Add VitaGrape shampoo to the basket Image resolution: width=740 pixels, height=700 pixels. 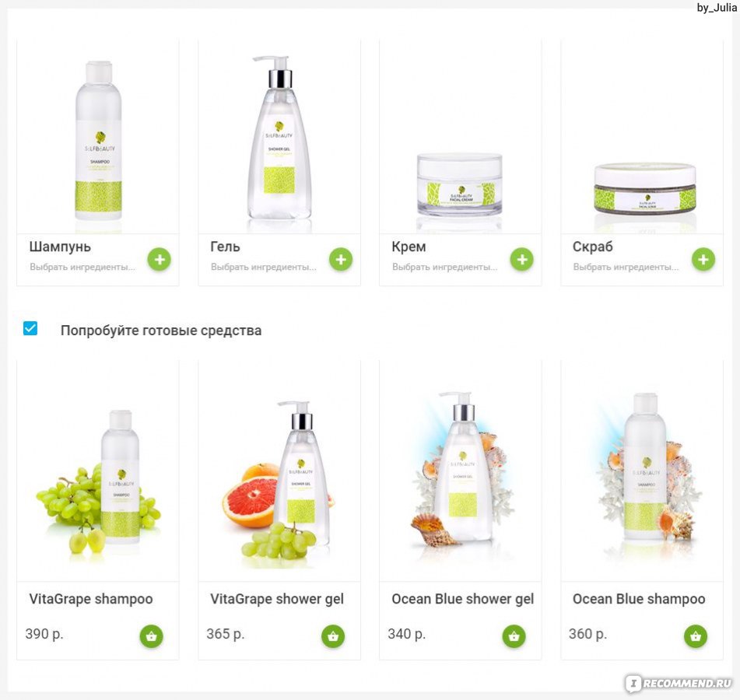coord(152,636)
